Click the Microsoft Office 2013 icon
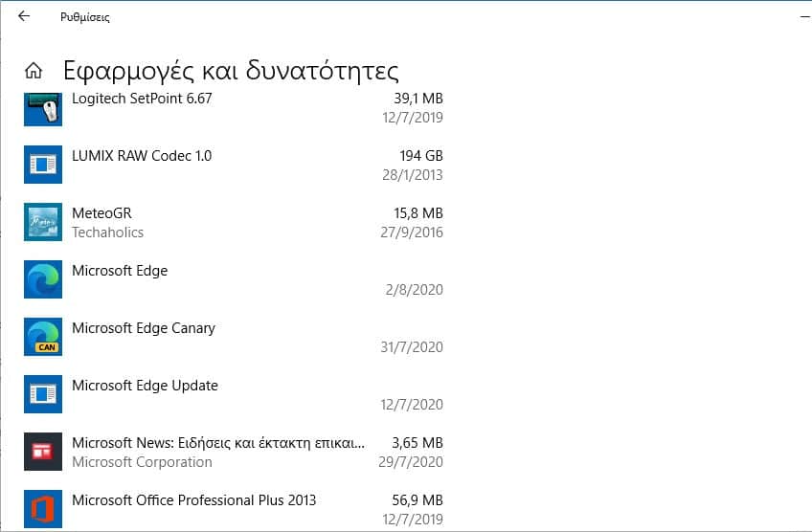Viewport: 812px width, 532px height. coord(43,509)
